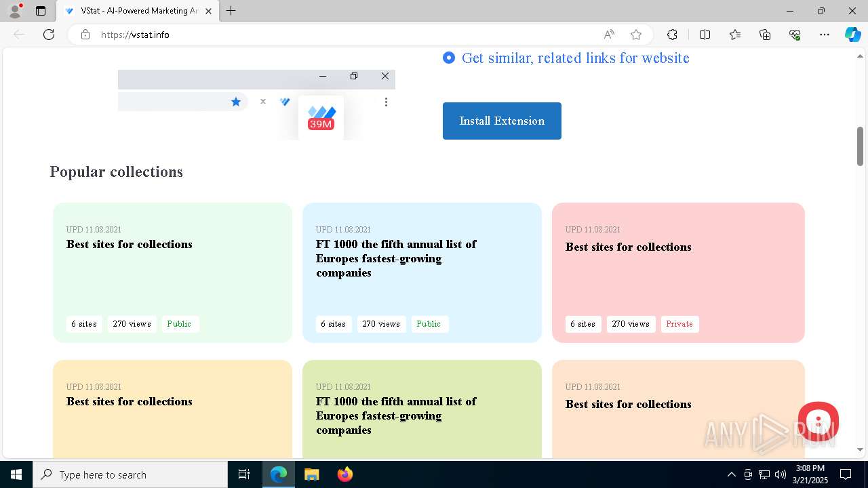The width and height of the screenshot is (868, 488).
Task: Open the Extensions puzzle icon
Action: [672, 35]
